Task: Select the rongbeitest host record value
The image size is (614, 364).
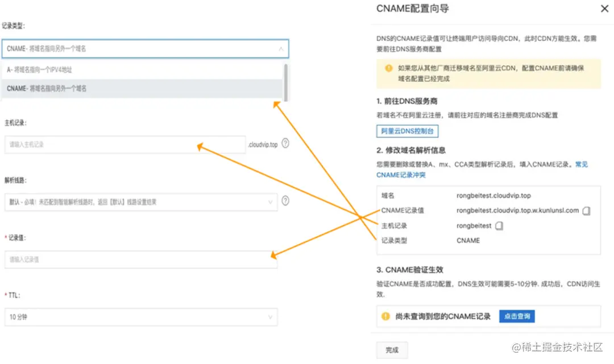Action: 474,225
